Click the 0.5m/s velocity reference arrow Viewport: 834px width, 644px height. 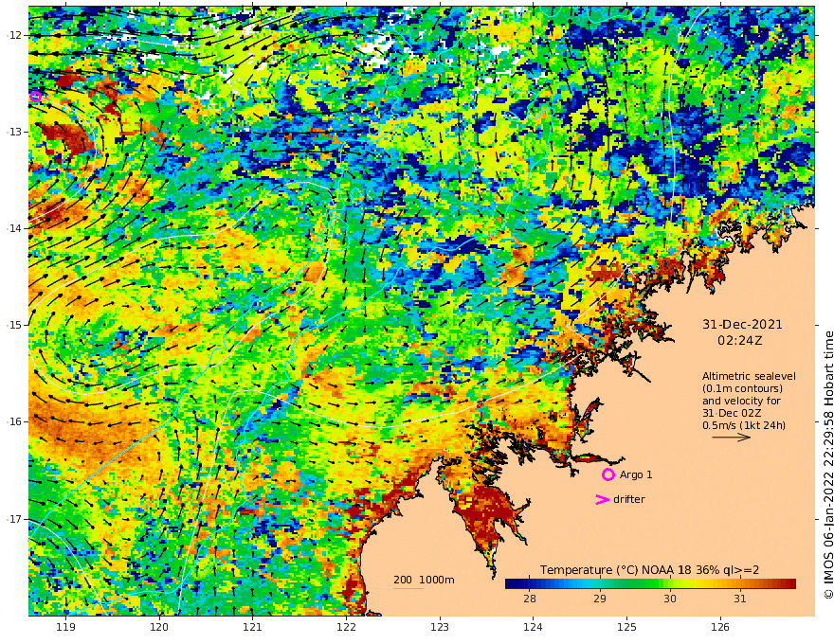(731, 438)
